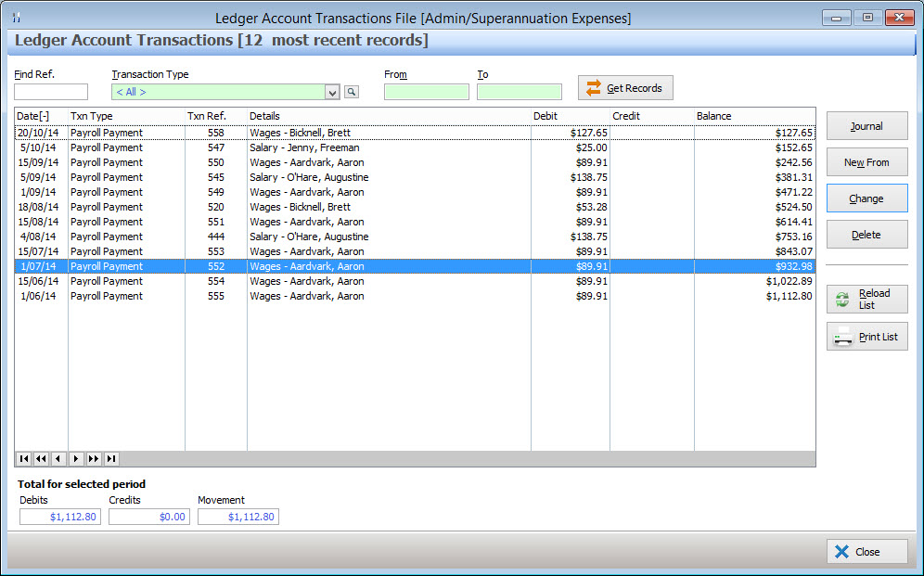
Task: Delete the selected transaction
Action: coord(866,235)
